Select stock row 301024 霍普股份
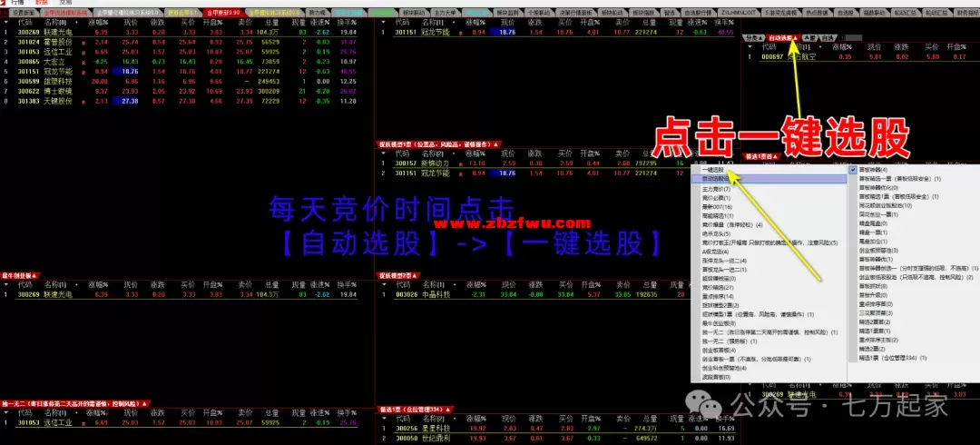 pyautogui.click(x=179, y=42)
